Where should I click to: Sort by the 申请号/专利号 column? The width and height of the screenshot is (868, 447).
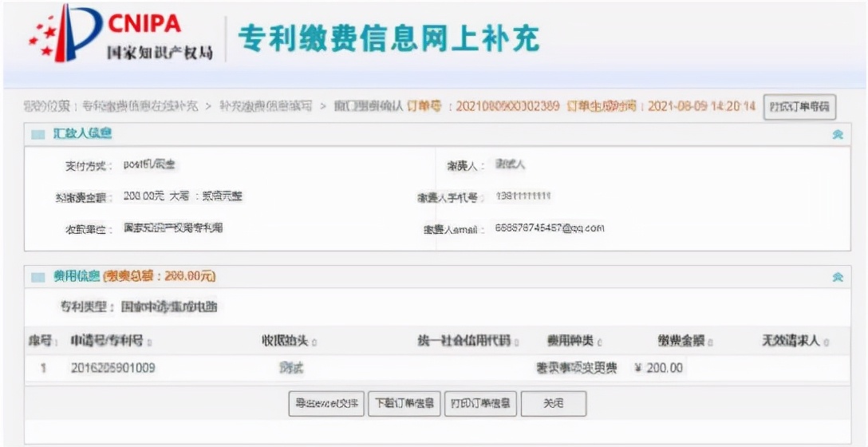click(111, 341)
